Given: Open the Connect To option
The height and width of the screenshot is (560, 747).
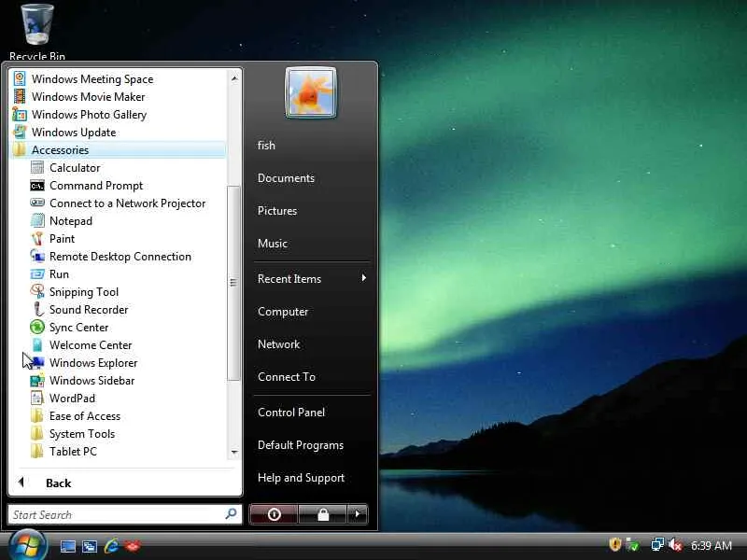Looking at the screenshot, I should click(x=287, y=377).
